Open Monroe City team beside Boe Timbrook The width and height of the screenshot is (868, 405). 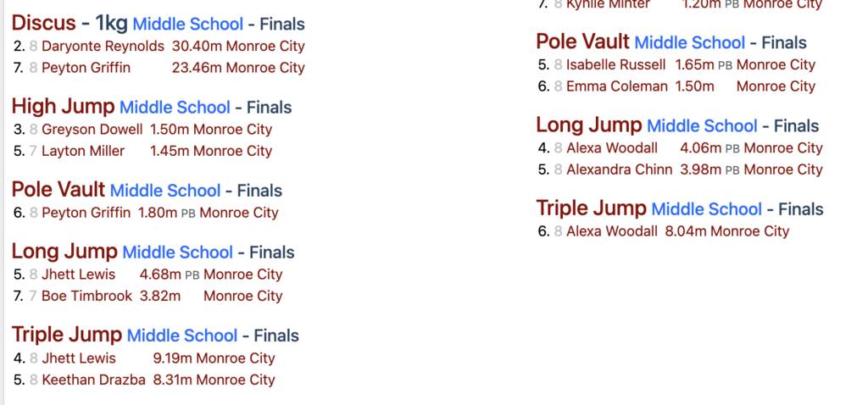[x=242, y=296]
